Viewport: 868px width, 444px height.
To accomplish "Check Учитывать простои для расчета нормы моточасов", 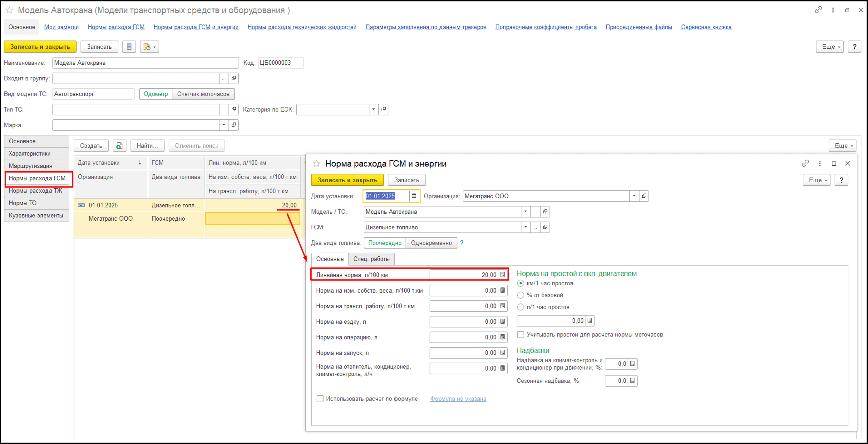I will pyautogui.click(x=521, y=335).
